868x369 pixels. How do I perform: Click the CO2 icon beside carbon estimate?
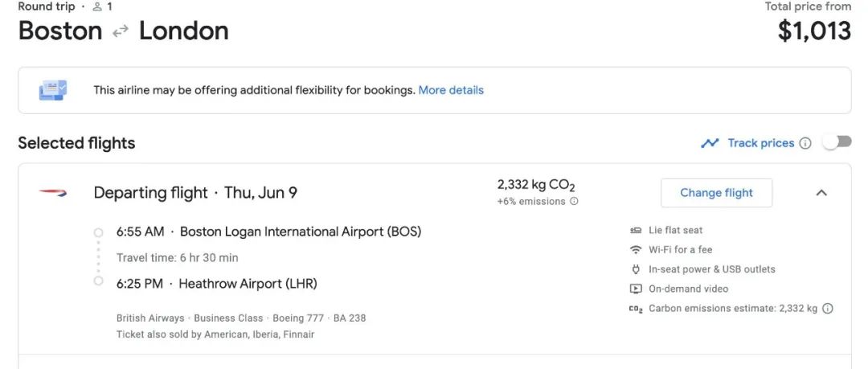coord(636,310)
